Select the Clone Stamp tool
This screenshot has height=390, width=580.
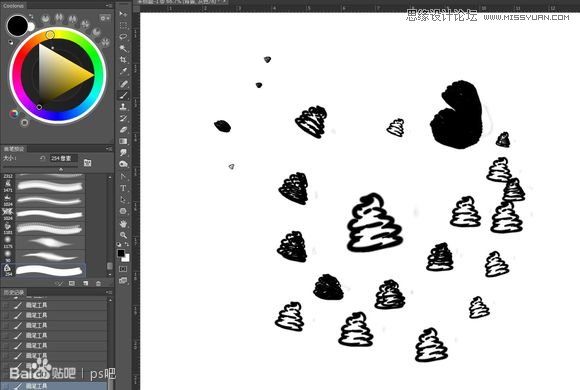(123, 107)
